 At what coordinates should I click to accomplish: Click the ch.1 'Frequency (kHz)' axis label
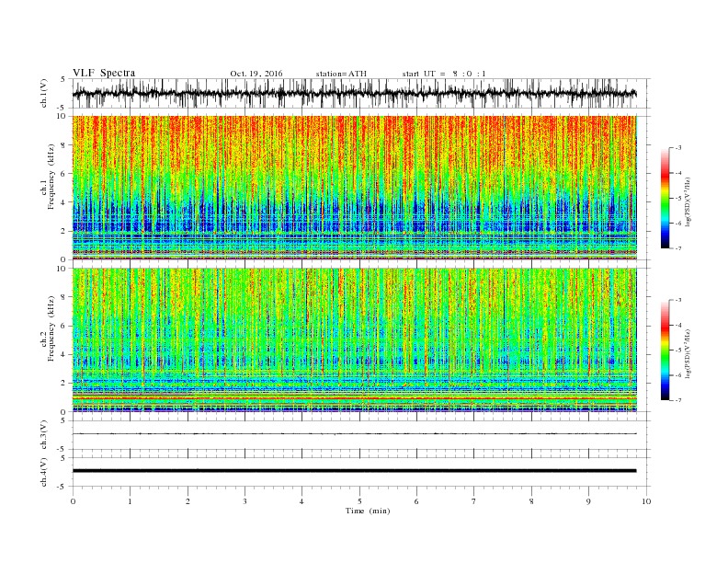(51, 177)
